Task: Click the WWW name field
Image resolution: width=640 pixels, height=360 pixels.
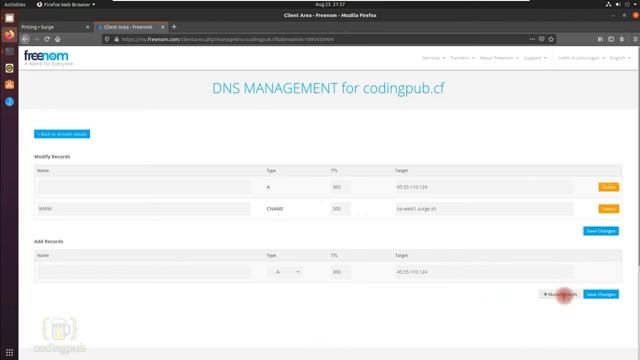Action: (x=144, y=209)
